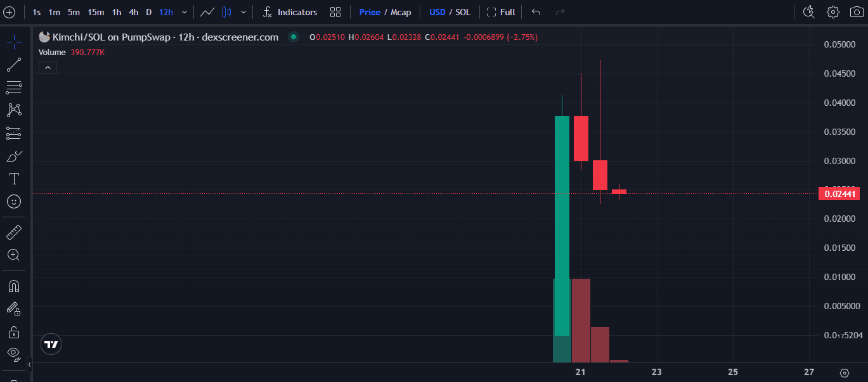Click date label 27 on time axis
This screenshot has width=868, height=382.
click(x=809, y=372)
